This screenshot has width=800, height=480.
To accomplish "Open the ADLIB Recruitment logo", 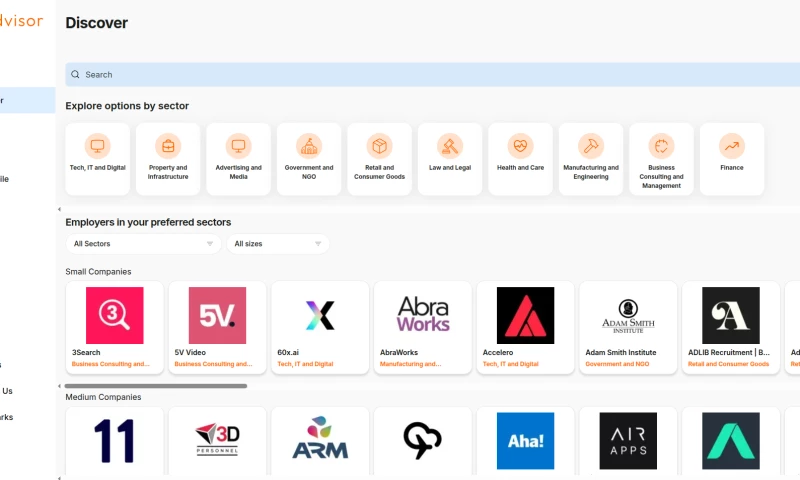I will click(731, 315).
